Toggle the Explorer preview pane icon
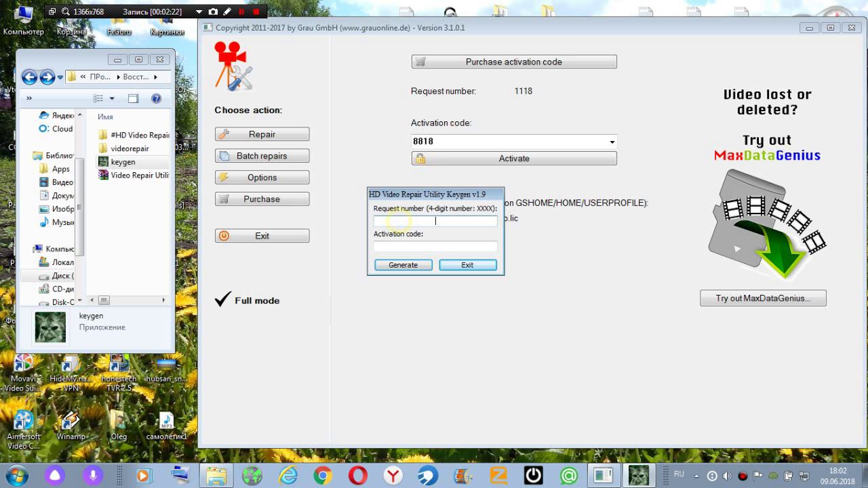 [133, 98]
